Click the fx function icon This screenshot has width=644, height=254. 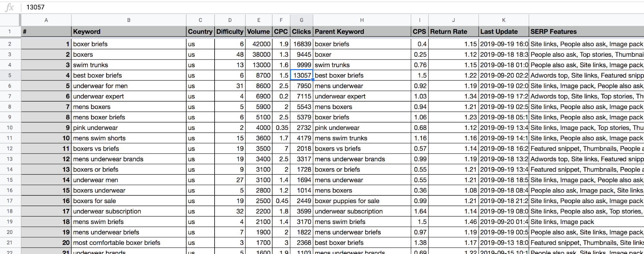(x=10, y=7)
